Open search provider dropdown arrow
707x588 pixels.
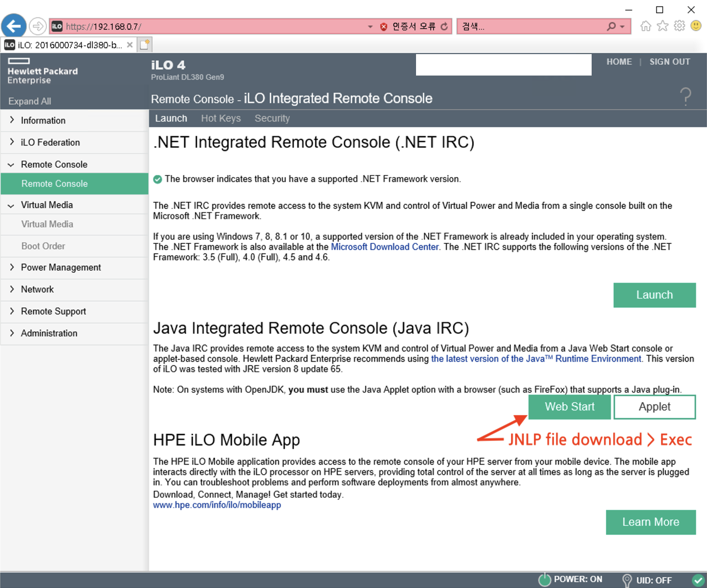(622, 27)
